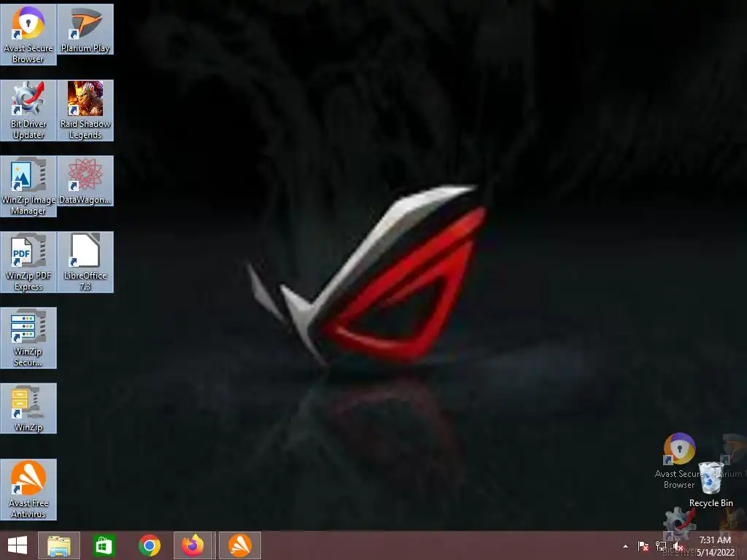
Task: Select the WinZip Secur... desktop shortcut
Action: point(28,338)
